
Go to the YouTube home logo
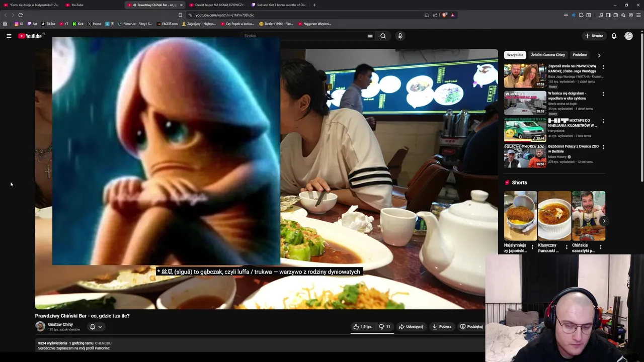(30, 36)
